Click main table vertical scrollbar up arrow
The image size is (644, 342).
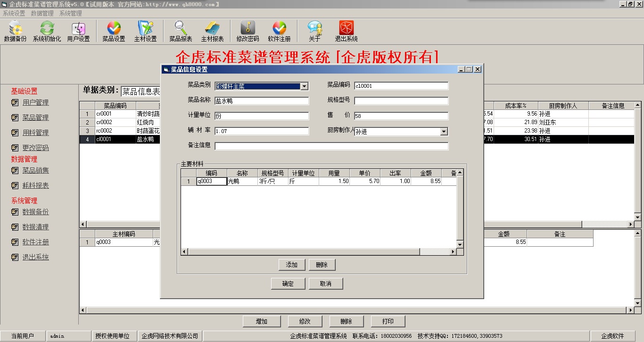(x=638, y=105)
